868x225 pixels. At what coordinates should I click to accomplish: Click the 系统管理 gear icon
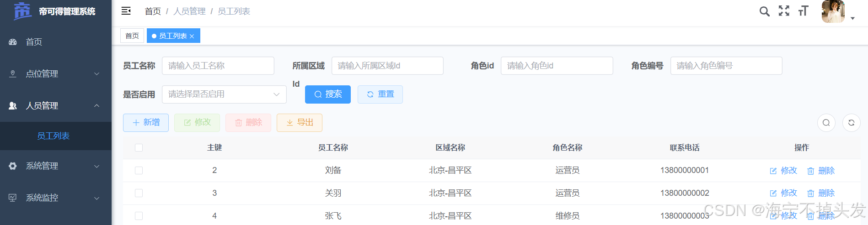pyautogui.click(x=13, y=166)
